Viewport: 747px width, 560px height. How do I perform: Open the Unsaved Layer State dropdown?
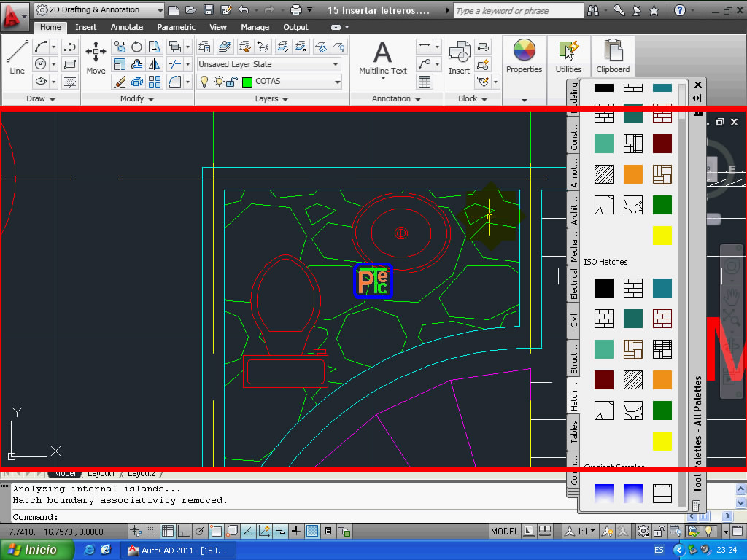pyautogui.click(x=269, y=64)
